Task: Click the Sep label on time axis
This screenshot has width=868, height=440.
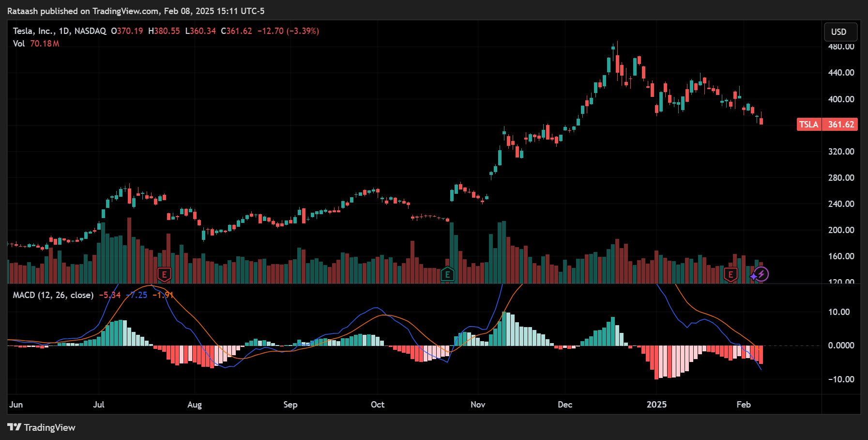Action: pyautogui.click(x=290, y=405)
